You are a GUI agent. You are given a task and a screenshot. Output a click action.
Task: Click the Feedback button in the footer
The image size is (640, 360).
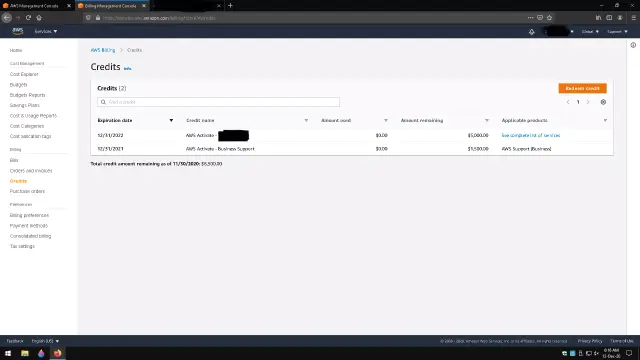[15, 341]
